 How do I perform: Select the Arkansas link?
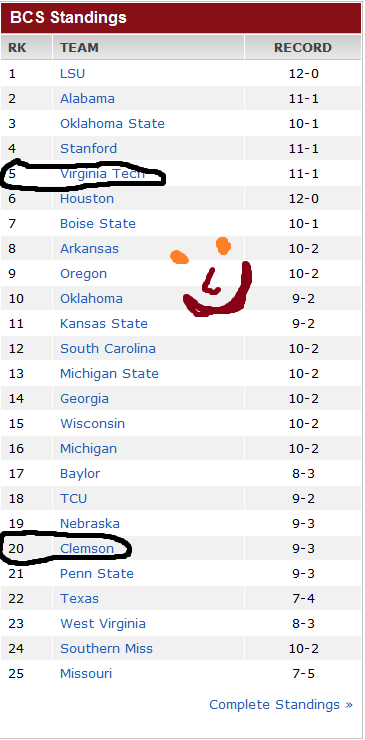[89, 249]
